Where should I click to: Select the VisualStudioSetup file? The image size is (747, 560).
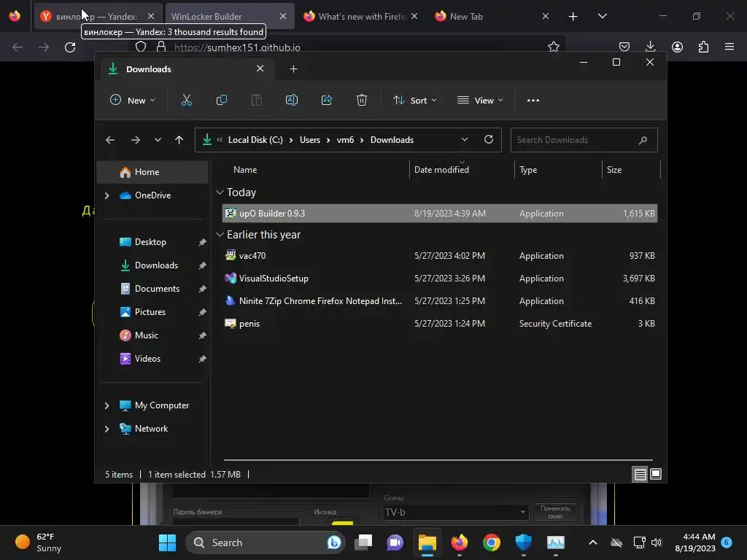[x=440, y=279]
